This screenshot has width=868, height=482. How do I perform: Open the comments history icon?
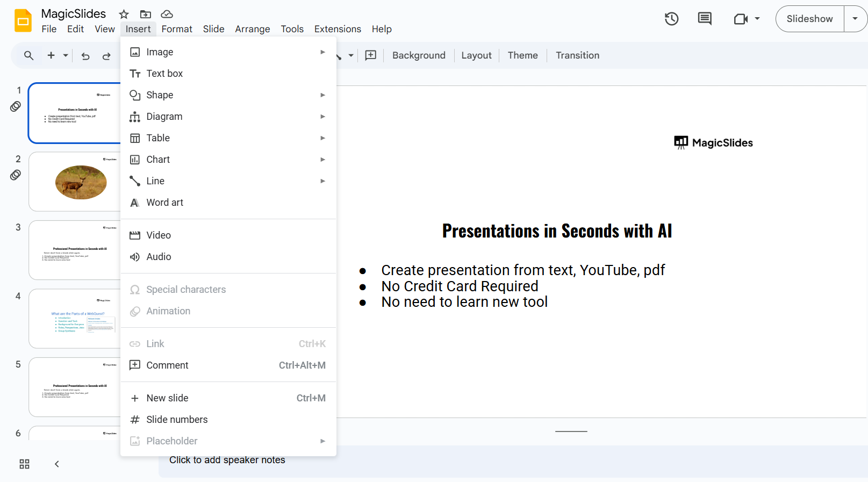point(705,19)
